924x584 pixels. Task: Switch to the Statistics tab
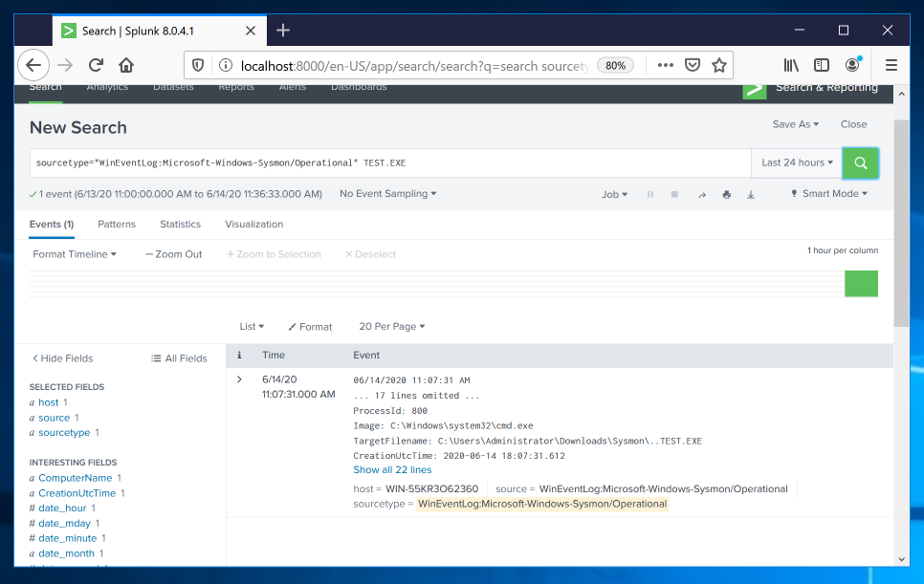click(181, 225)
